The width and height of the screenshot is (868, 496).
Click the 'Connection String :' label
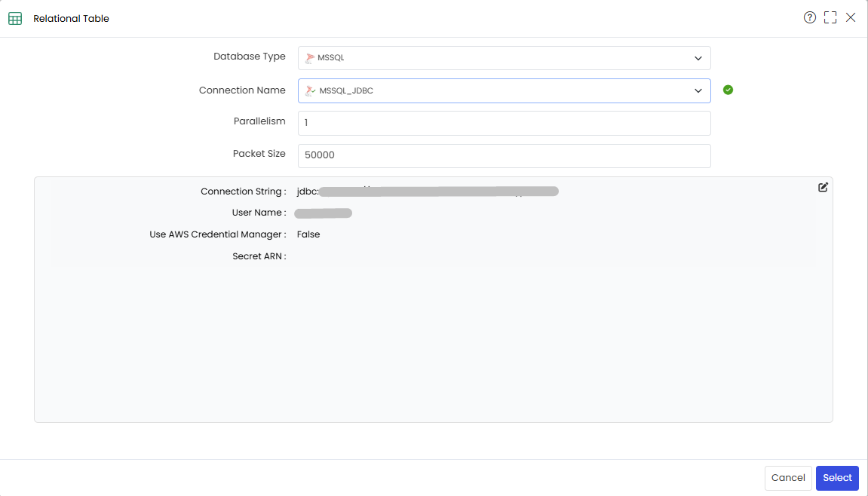point(243,191)
